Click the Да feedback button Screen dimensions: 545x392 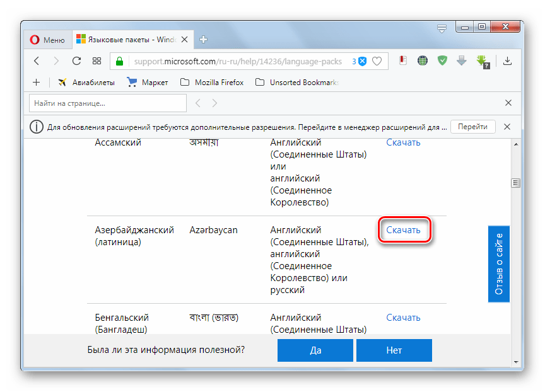(x=315, y=350)
